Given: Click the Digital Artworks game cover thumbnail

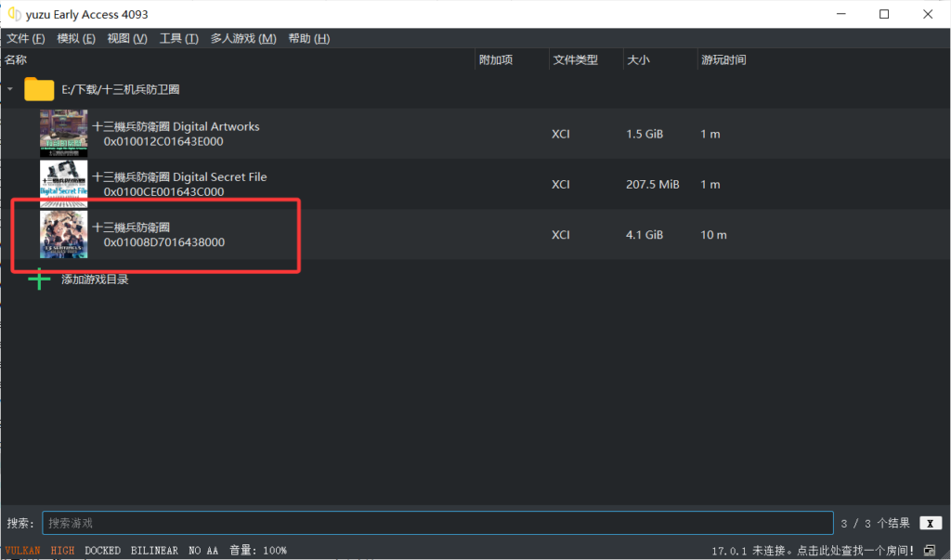Looking at the screenshot, I should pyautogui.click(x=64, y=134).
